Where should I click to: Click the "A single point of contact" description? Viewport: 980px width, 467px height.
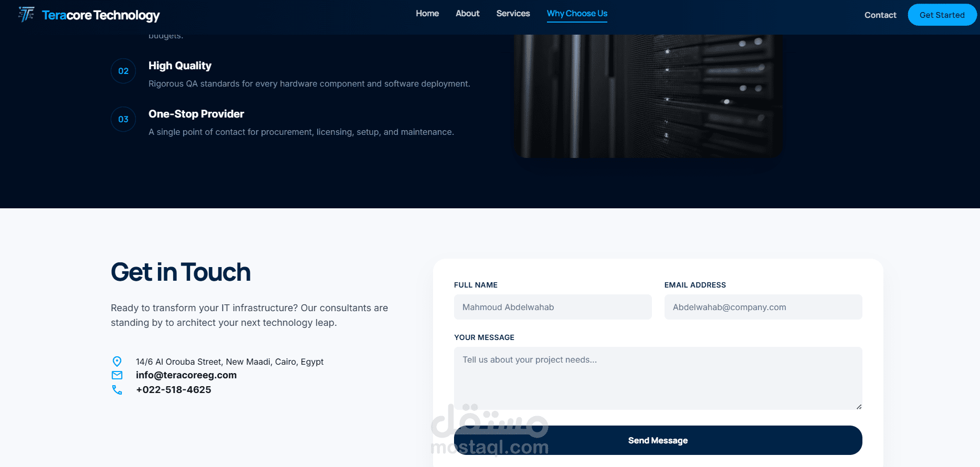coord(301,132)
